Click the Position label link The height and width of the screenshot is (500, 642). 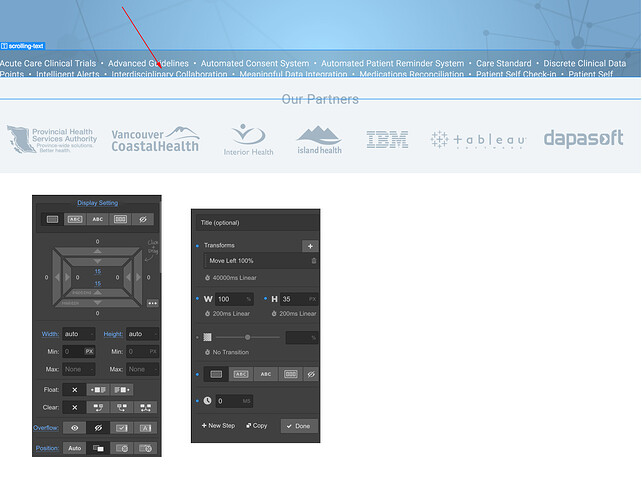(x=47, y=448)
